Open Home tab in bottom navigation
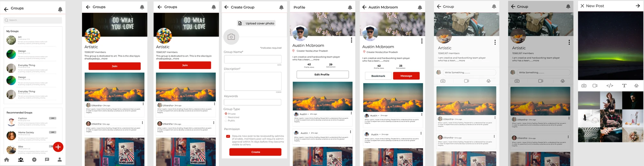644x166 pixels. [x=6, y=160]
